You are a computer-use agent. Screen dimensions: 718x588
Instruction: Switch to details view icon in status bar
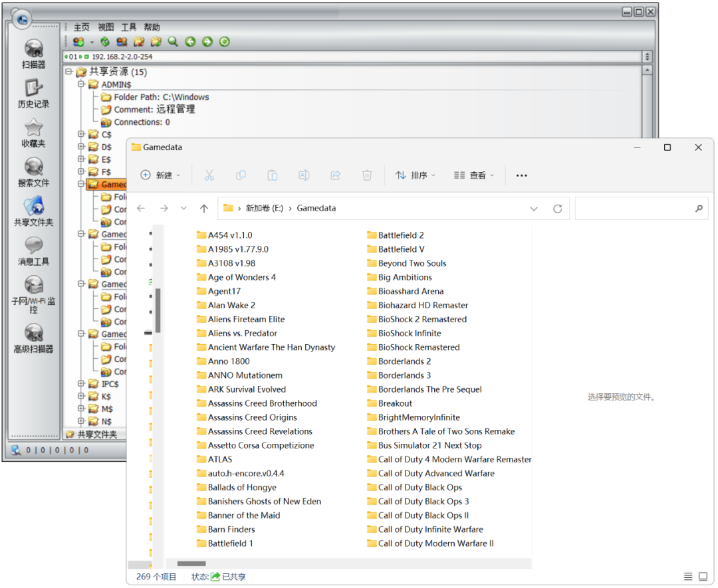click(688, 577)
